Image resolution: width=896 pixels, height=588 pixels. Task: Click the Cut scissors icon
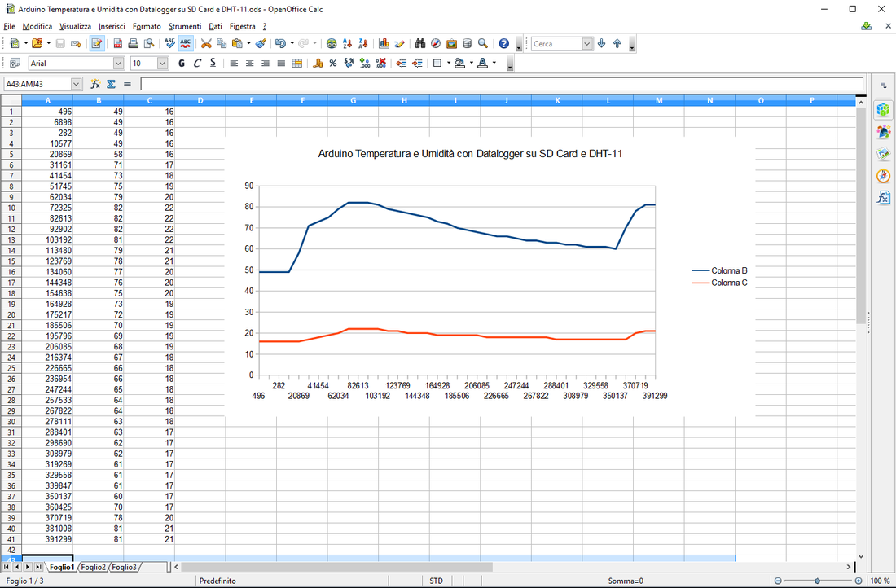(x=206, y=43)
